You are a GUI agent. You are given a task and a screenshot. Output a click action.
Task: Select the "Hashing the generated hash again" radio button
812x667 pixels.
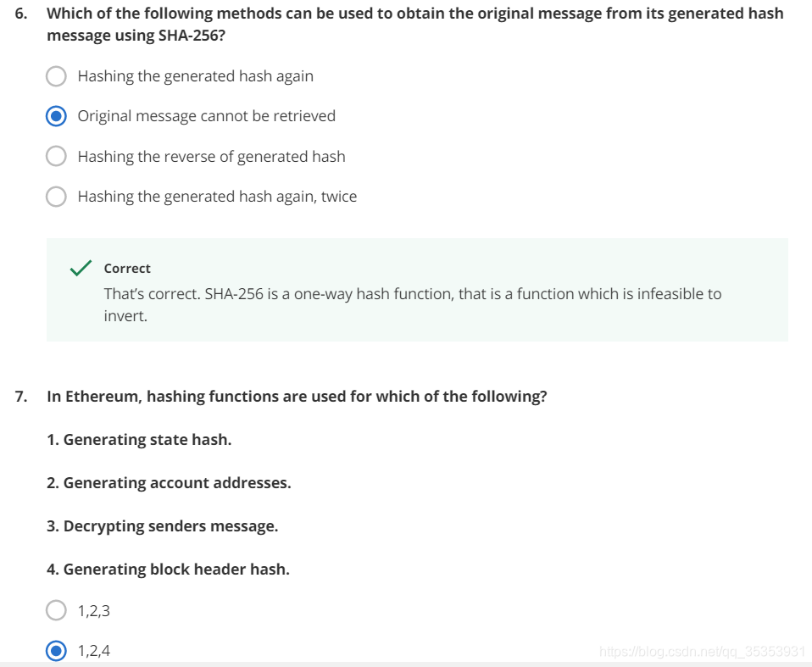(x=57, y=76)
